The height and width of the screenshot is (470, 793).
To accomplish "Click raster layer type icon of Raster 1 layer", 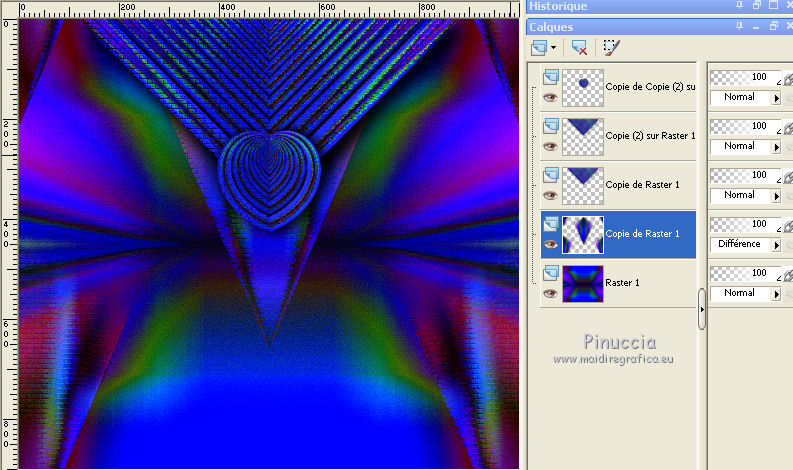I will point(551,273).
